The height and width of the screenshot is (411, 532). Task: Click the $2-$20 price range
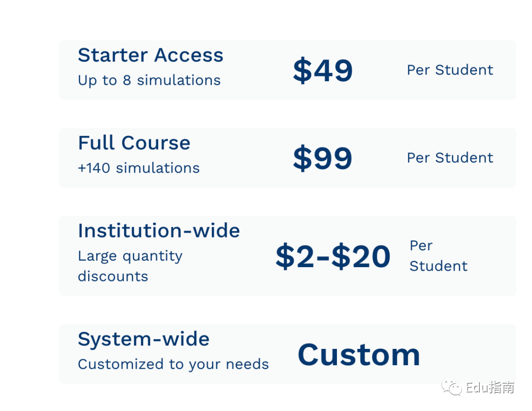click(333, 256)
